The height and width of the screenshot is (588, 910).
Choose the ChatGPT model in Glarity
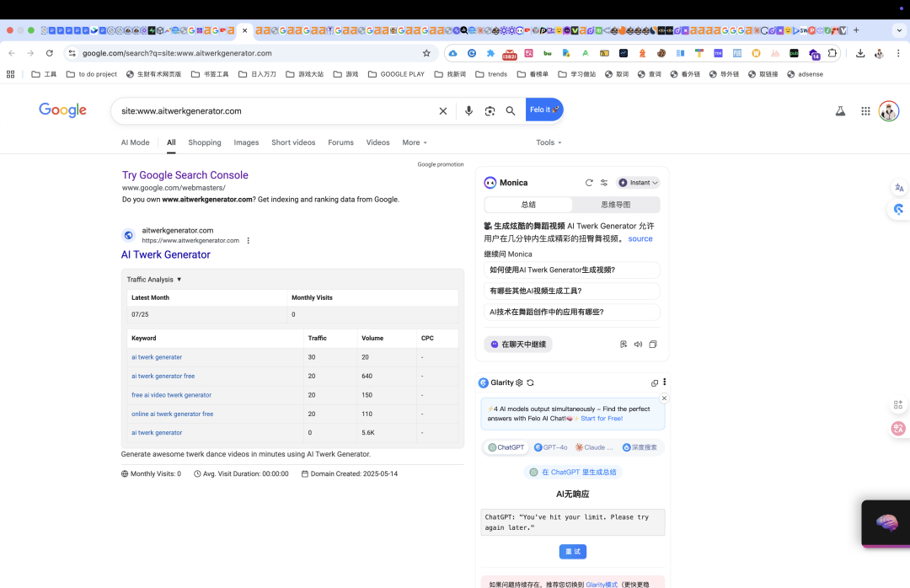(506, 447)
